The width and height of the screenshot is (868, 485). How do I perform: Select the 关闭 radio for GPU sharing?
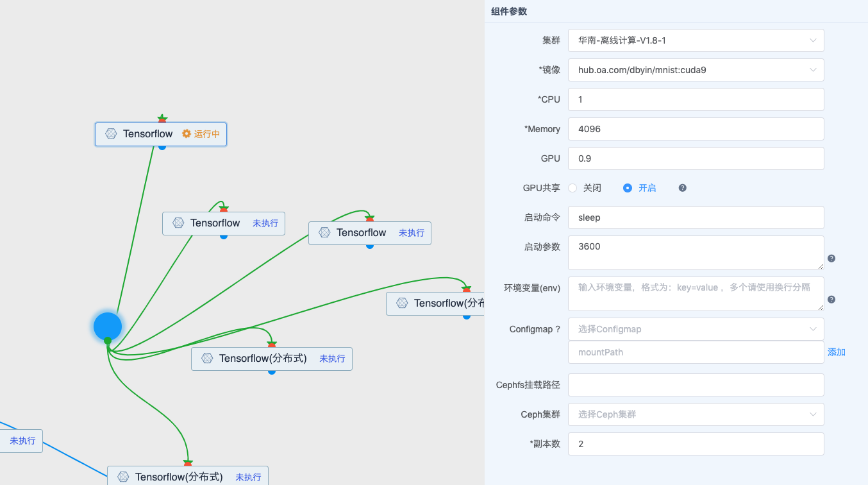click(x=573, y=188)
